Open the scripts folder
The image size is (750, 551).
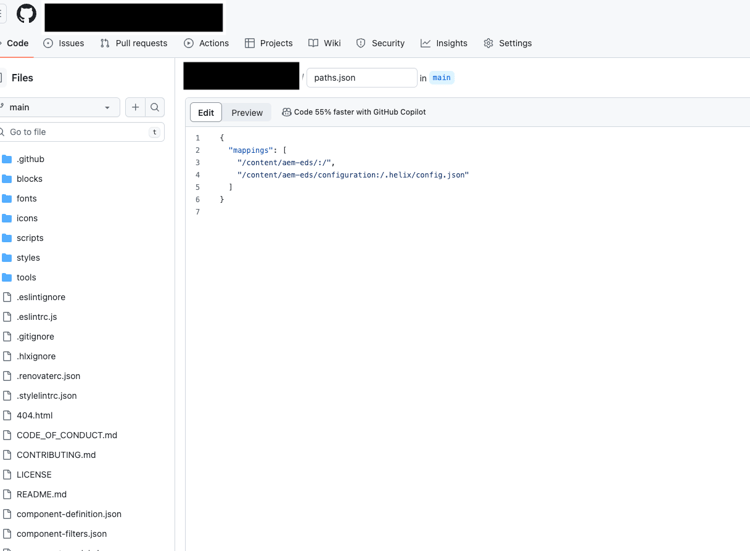[x=30, y=238]
